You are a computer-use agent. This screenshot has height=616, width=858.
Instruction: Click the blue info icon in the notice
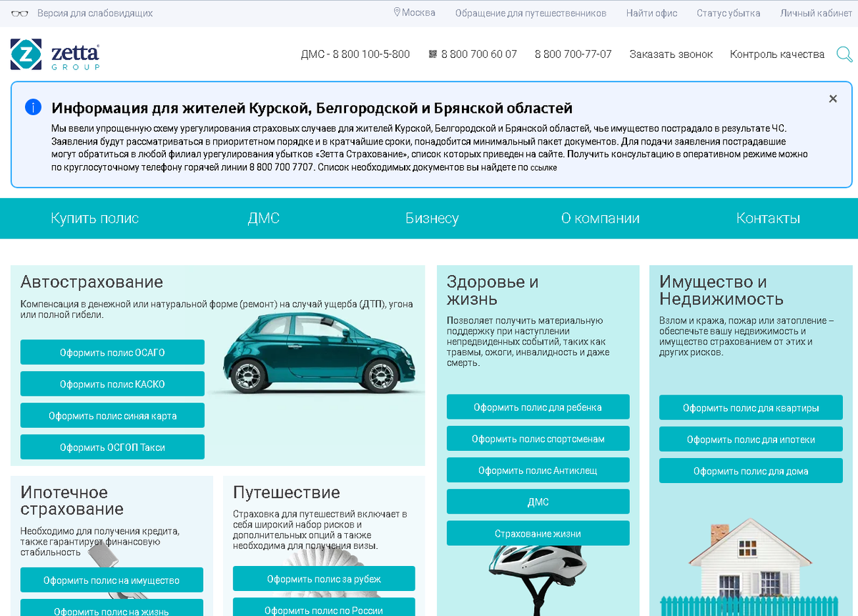pos(33,107)
